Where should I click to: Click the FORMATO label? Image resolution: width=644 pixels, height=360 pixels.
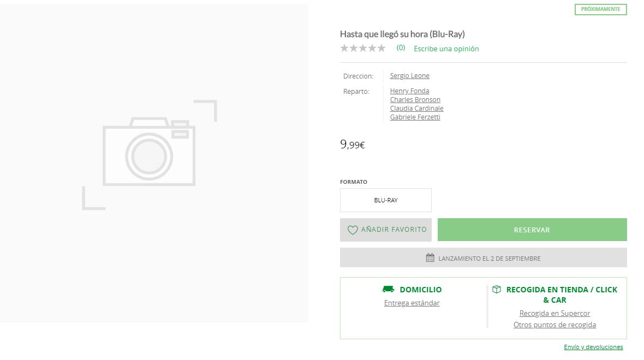pos(354,182)
